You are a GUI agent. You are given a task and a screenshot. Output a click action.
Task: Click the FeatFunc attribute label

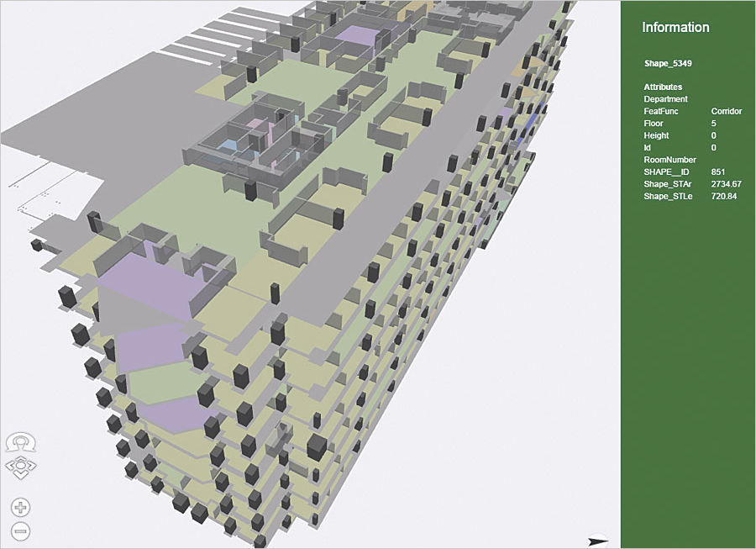pos(661,111)
